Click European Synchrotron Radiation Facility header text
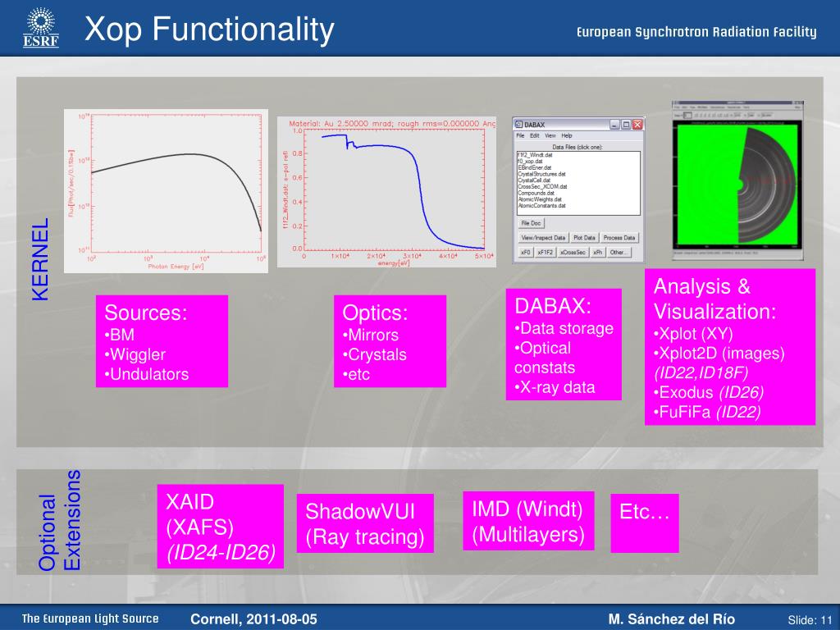The width and height of the screenshot is (840, 630). coord(696,32)
